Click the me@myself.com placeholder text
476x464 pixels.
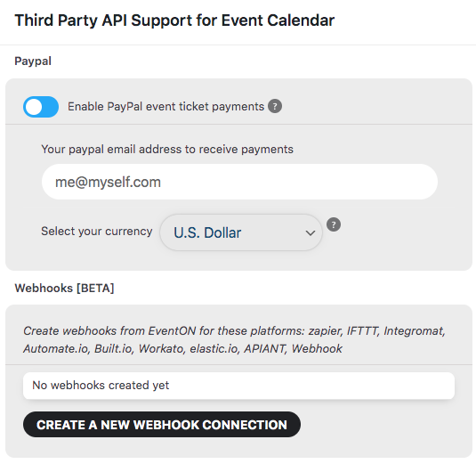pyautogui.click(x=108, y=182)
